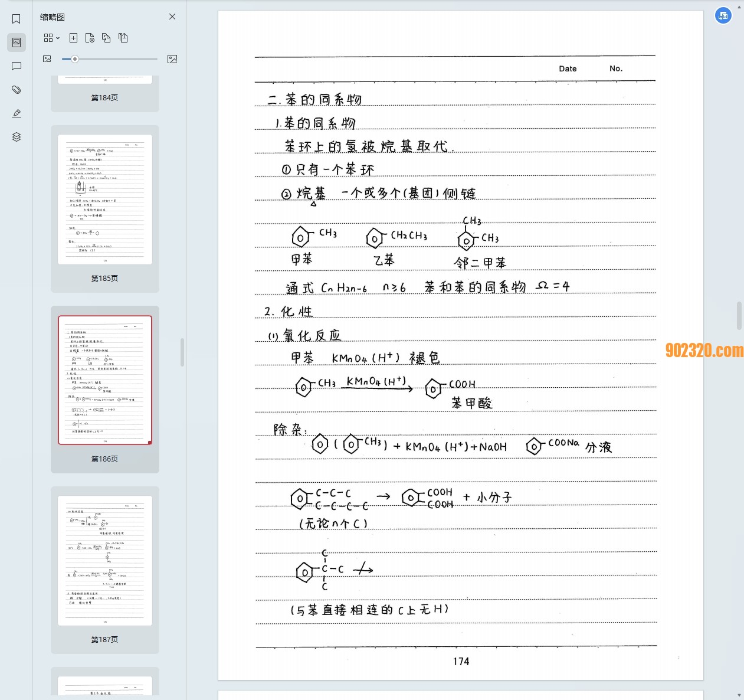
Task: Open the layers panel icon
Action: [x=17, y=137]
